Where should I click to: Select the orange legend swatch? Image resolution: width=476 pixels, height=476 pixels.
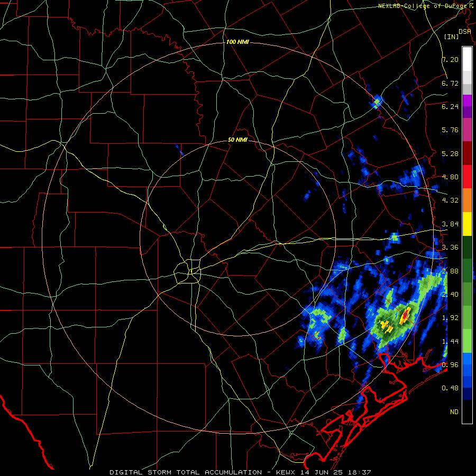point(467,200)
